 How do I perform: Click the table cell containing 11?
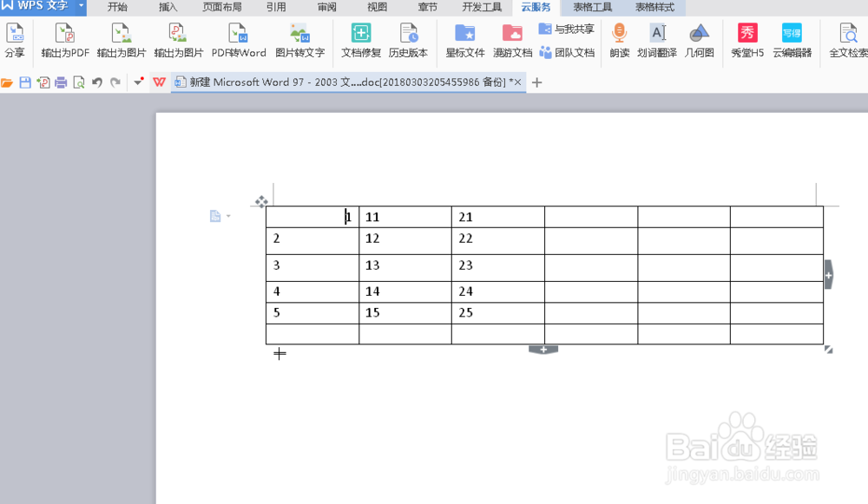[x=405, y=217]
